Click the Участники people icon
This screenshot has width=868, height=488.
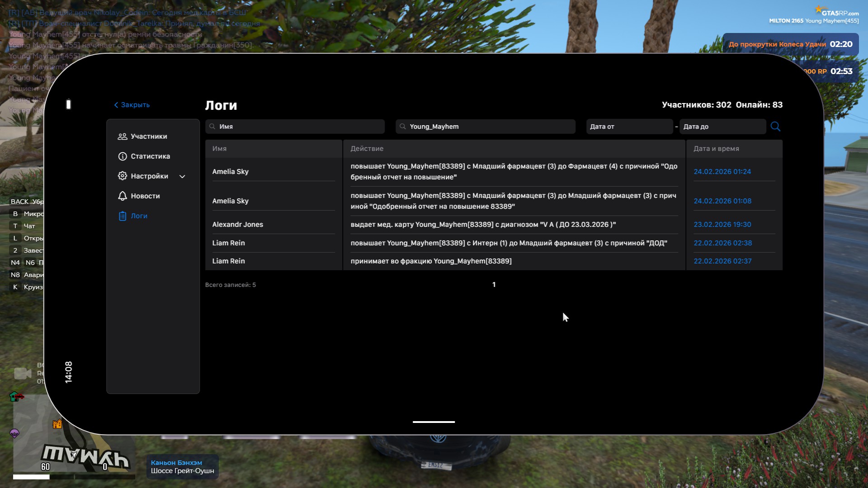click(x=122, y=136)
